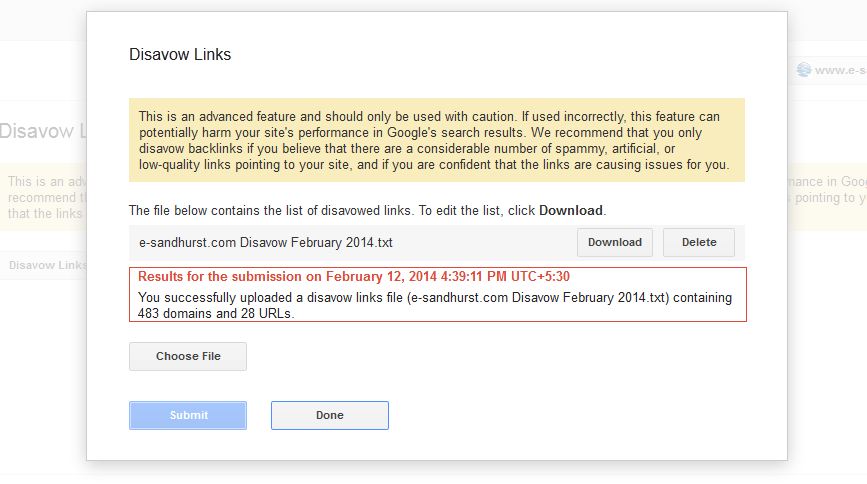Click the 483 domains and 28 URLs text

tap(216, 314)
